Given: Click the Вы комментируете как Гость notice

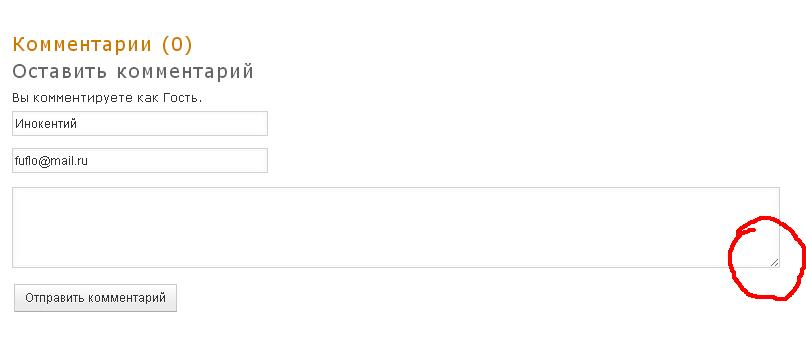Looking at the screenshot, I should (107, 98).
